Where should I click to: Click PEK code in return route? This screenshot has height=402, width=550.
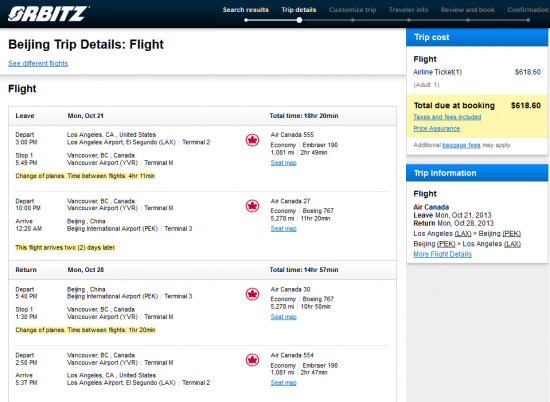click(446, 244)
